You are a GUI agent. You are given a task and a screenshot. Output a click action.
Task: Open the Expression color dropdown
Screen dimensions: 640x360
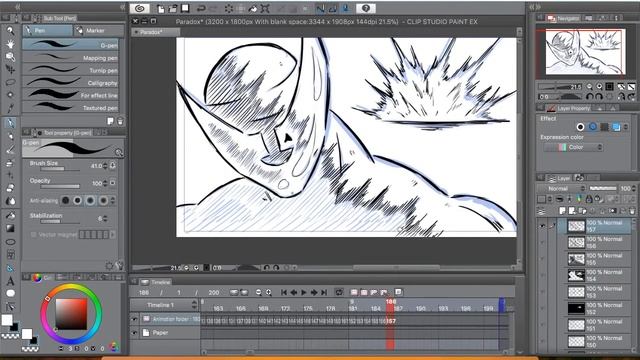pos(574,147)
